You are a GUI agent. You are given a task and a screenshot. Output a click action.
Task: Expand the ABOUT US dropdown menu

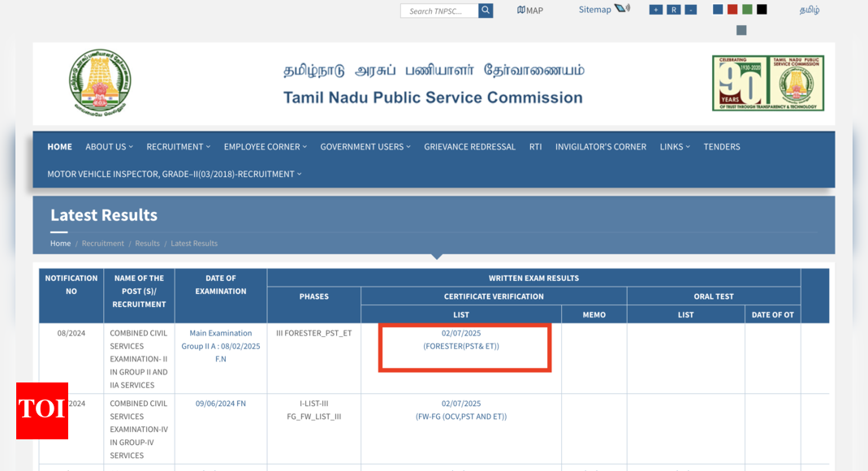point(109,147)
